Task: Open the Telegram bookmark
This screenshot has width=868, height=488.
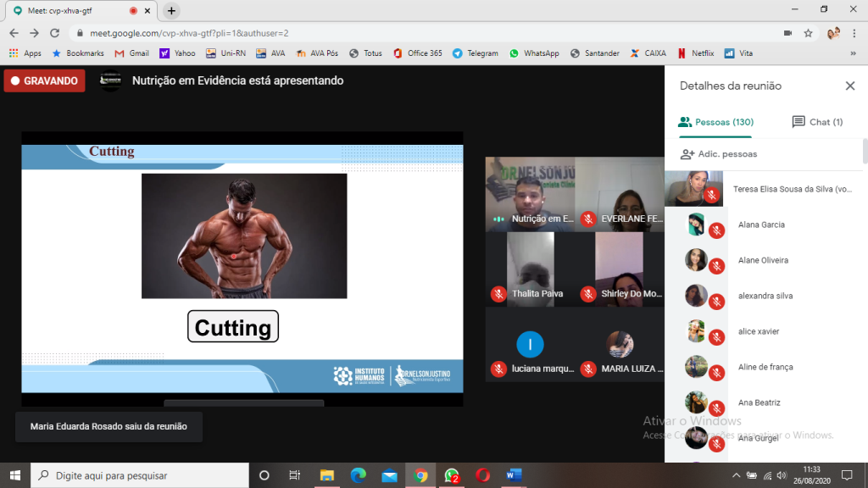Action: pyautogui.click(x=476, y=53)
